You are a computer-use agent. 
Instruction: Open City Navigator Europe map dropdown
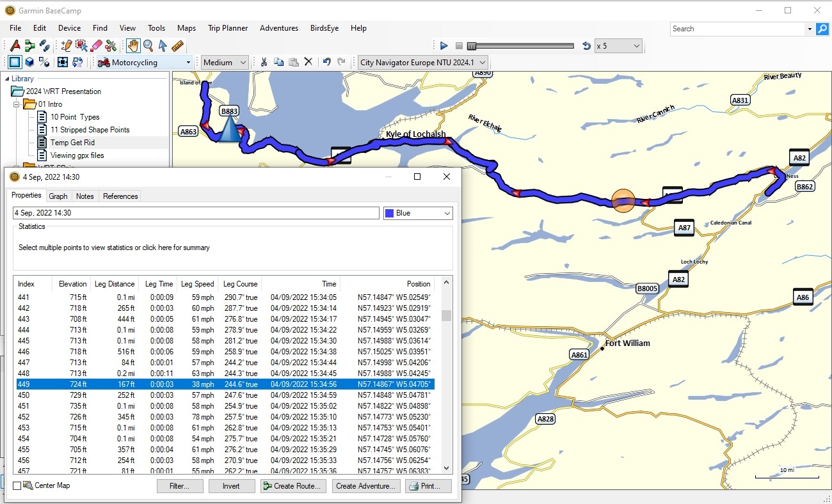coord(422,62)
